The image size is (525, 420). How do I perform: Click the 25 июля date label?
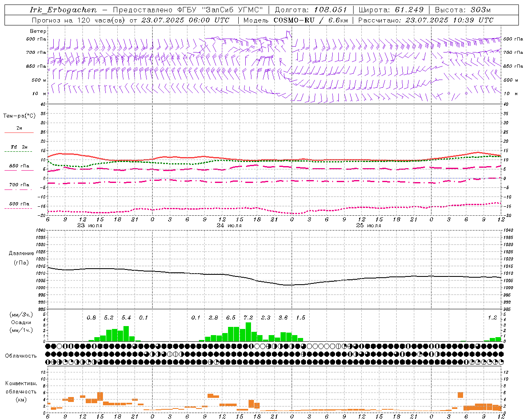coord(369,226)
